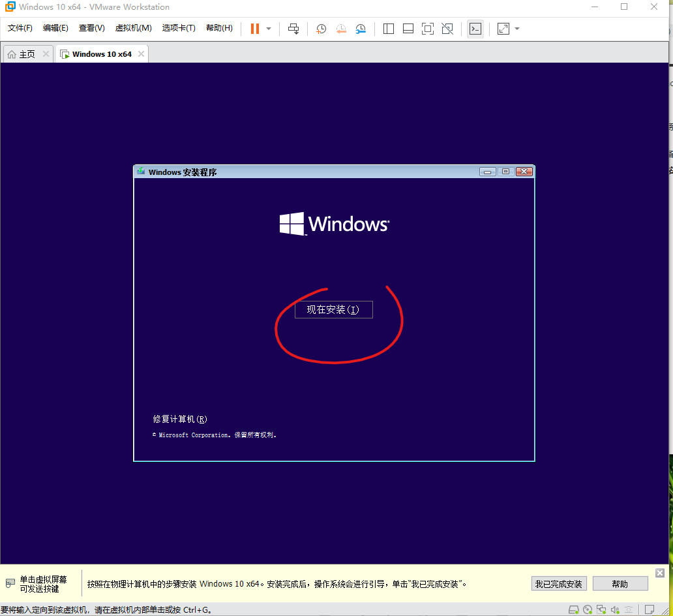Image resolution: width=673 pixels, height=616 pixels.
Task: Close the VMware Workstation window
Action: (653, 7)
